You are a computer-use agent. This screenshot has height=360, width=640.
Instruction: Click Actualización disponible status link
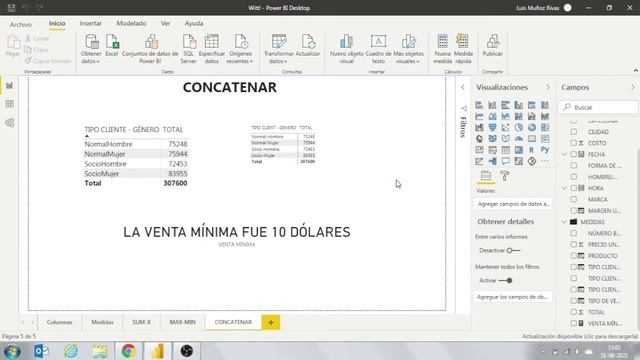tap(580, 336)
